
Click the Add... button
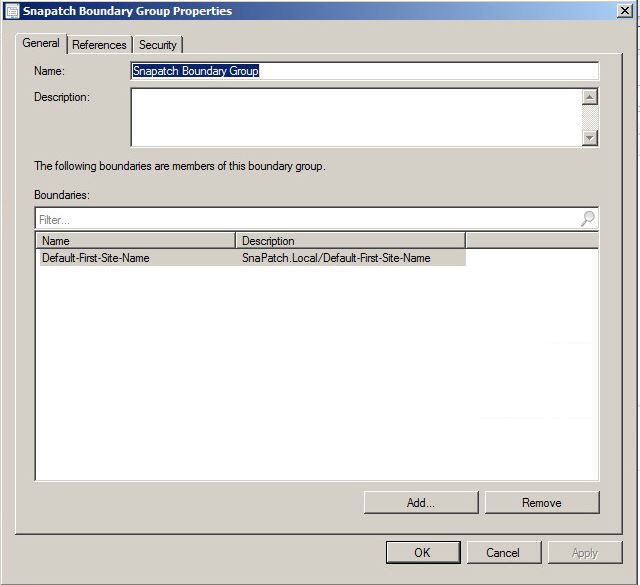(421, 503)
